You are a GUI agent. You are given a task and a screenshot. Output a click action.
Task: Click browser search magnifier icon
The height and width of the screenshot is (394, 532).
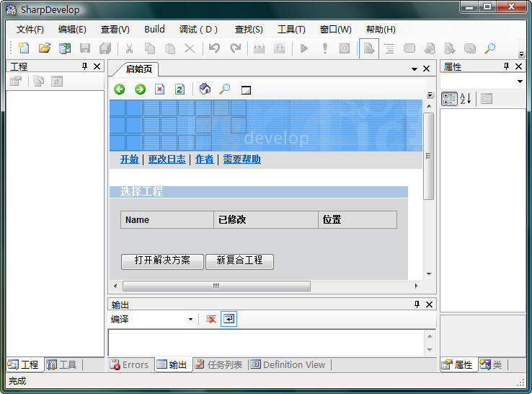point(225,89)
